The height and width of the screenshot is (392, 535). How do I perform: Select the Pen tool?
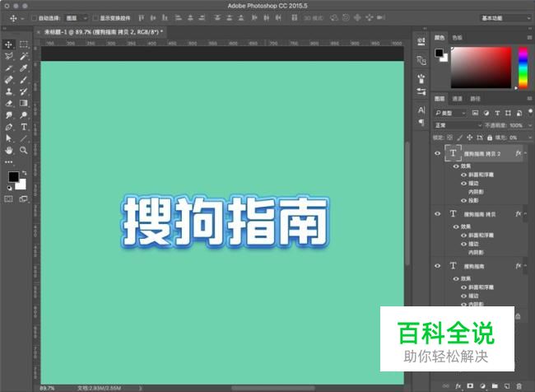pyautogui.click(x=8, y=127)
